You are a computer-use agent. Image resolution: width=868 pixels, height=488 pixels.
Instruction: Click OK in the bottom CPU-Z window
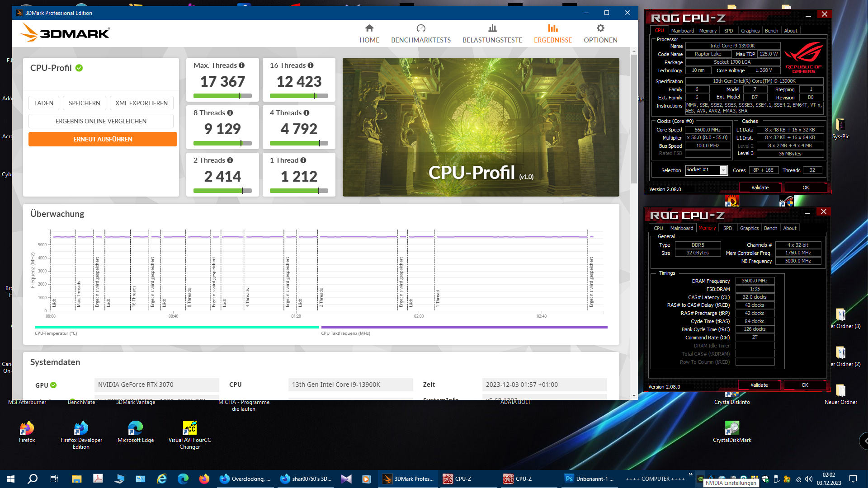pyautogui.click(x=805, y=385)
